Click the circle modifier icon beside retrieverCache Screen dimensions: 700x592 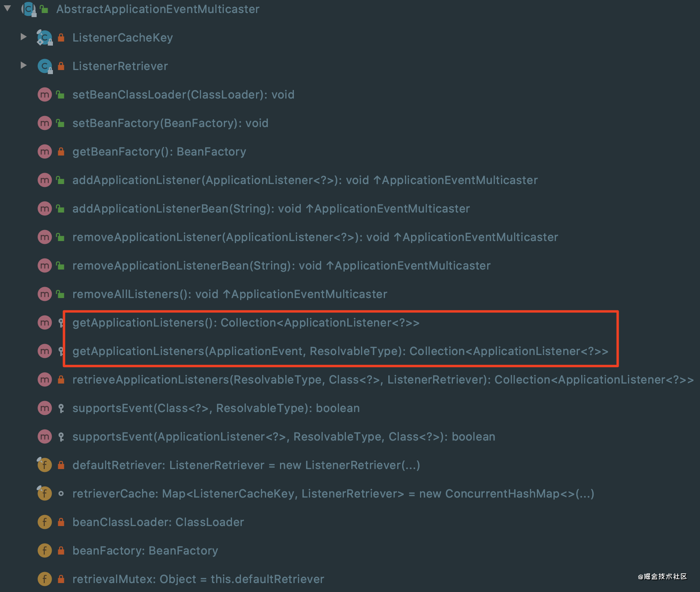61,493
